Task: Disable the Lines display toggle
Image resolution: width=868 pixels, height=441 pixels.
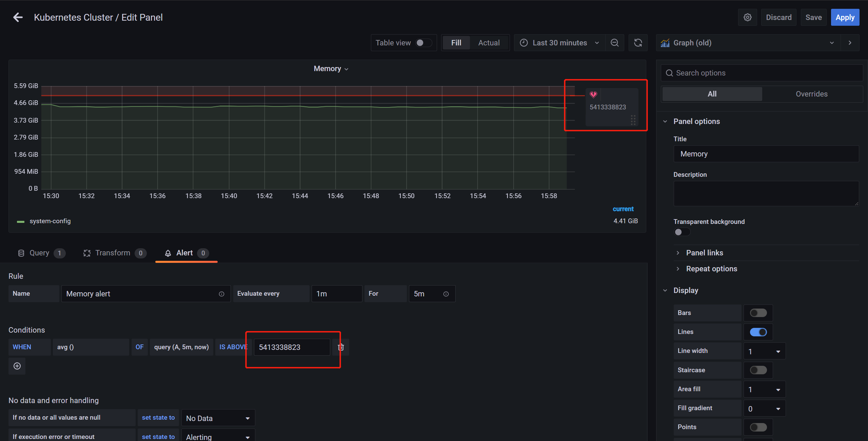Action: pos(758,332)
